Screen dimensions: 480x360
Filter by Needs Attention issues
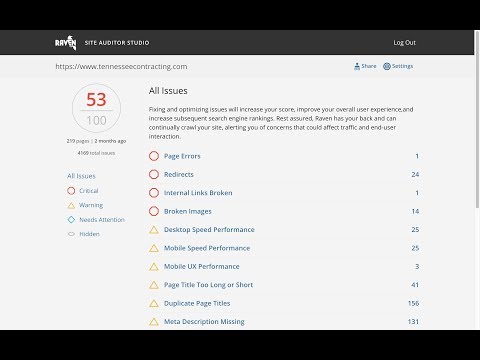pos(102,220)
